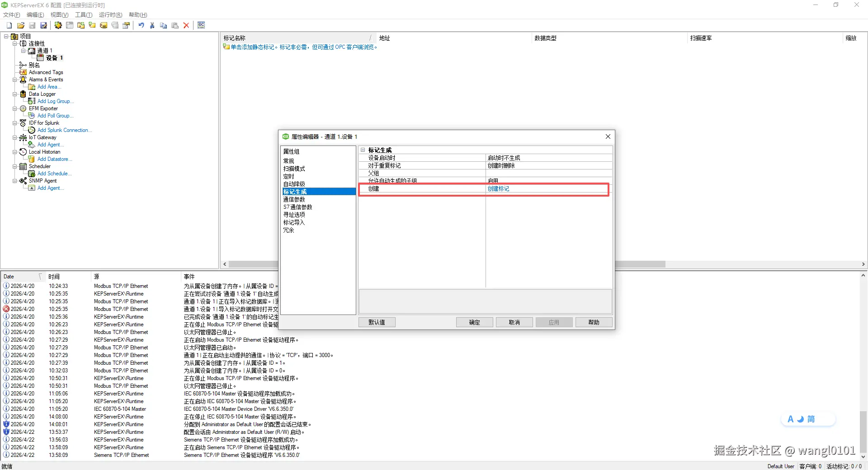The height and width of the screenshot is (470, 868).
Task: Click the Save As toolbar icon
Action: coord(43,25)
